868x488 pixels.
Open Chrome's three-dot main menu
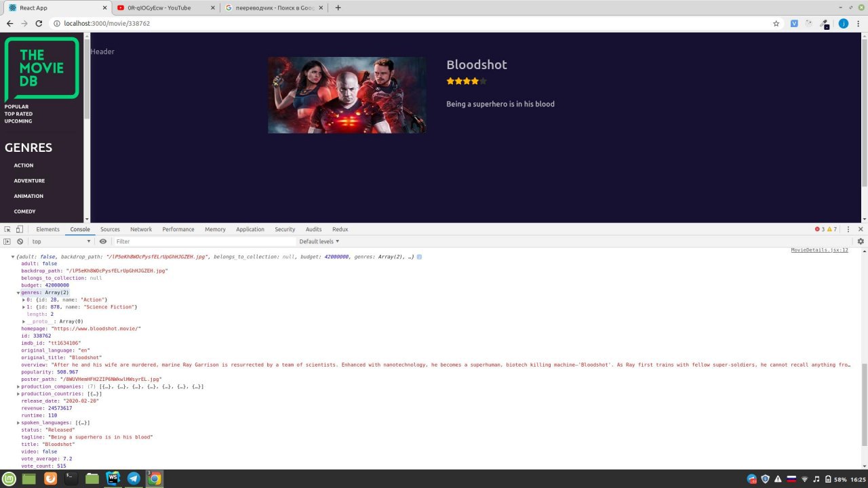(859, 23)
